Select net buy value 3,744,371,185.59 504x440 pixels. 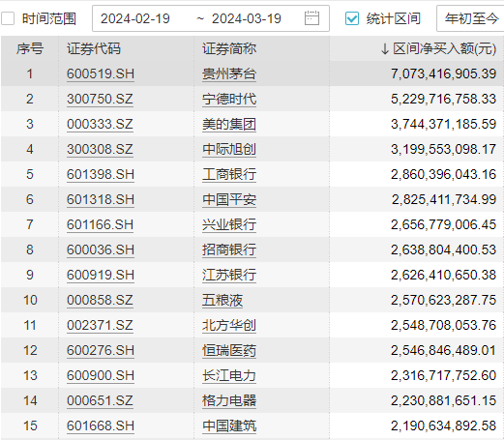pos(443,124)
